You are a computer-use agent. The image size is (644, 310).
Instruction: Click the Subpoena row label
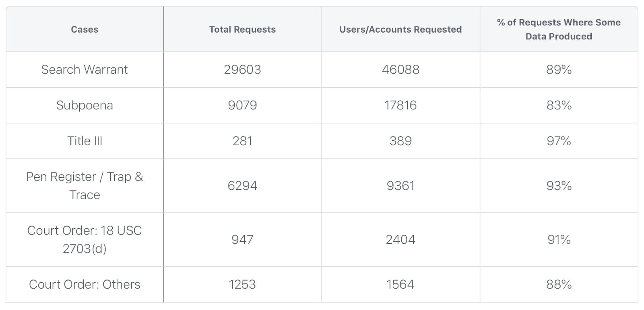pos(85,105)
